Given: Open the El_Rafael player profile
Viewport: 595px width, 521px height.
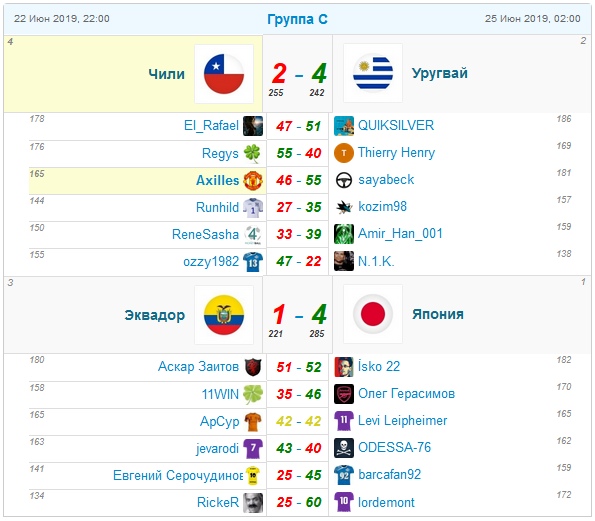Looking at the screenshot, I should pos(211,126).
